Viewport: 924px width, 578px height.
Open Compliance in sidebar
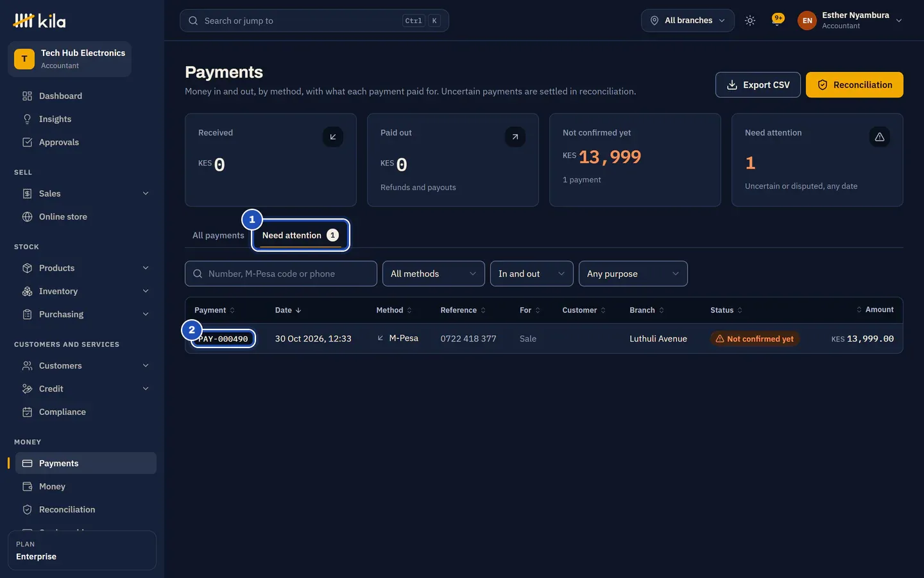pyautogui.click(x=86, y=412)
